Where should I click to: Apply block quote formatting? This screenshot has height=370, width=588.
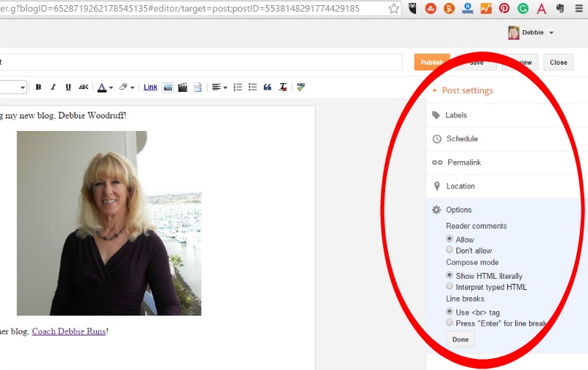click(268, 88)
